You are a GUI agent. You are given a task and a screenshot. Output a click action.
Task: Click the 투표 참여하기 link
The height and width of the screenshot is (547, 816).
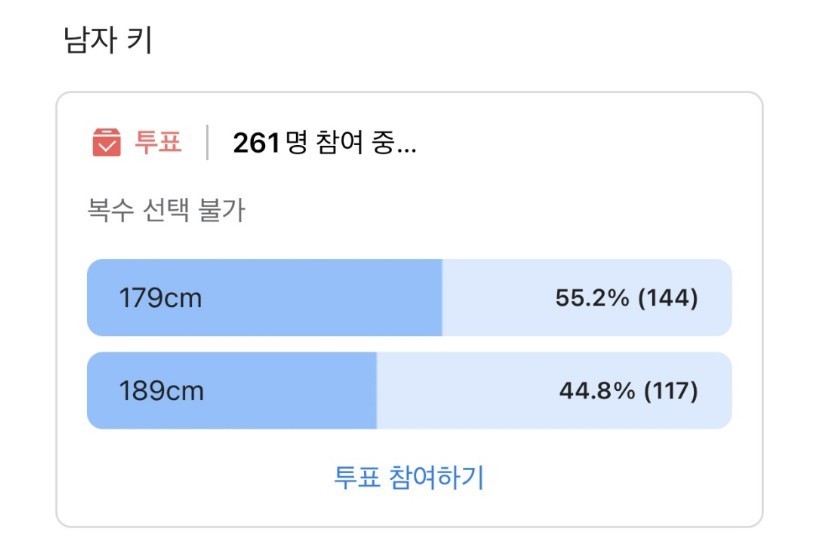click(x=409, y=477)
